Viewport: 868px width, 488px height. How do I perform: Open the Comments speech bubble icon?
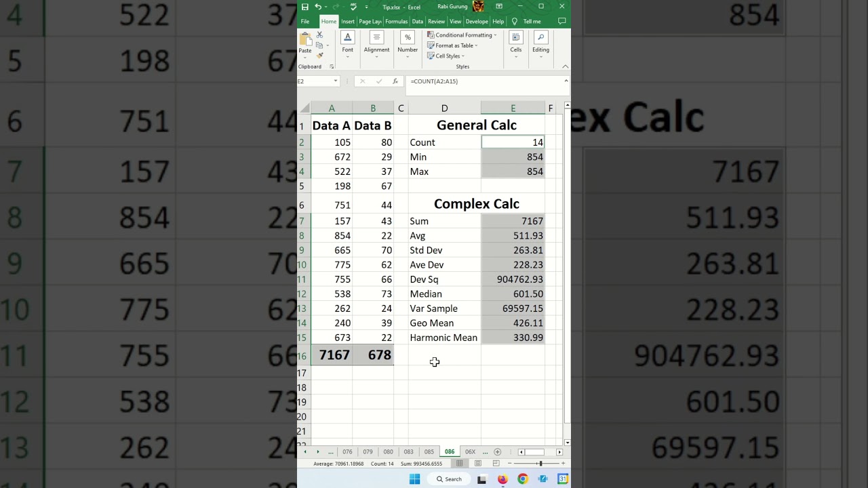coord(561,22)
